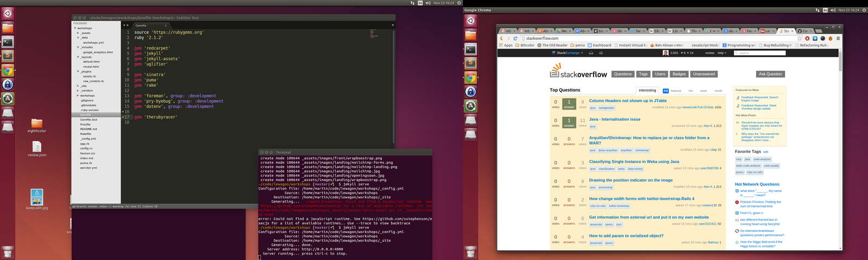
Task: Click the red shield extension icon in Chrome
Action: coord(807,38)
